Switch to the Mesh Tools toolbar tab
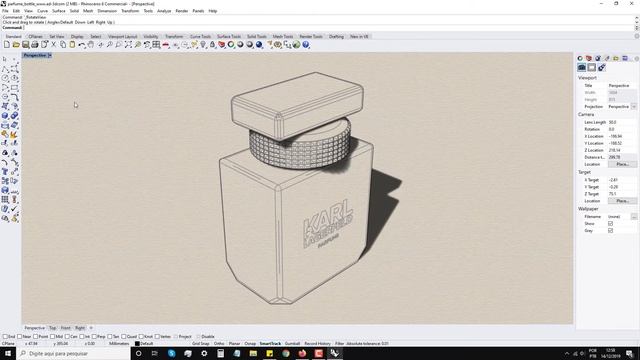The width and height of the screenshot is (640, 360). coord(283,36)
